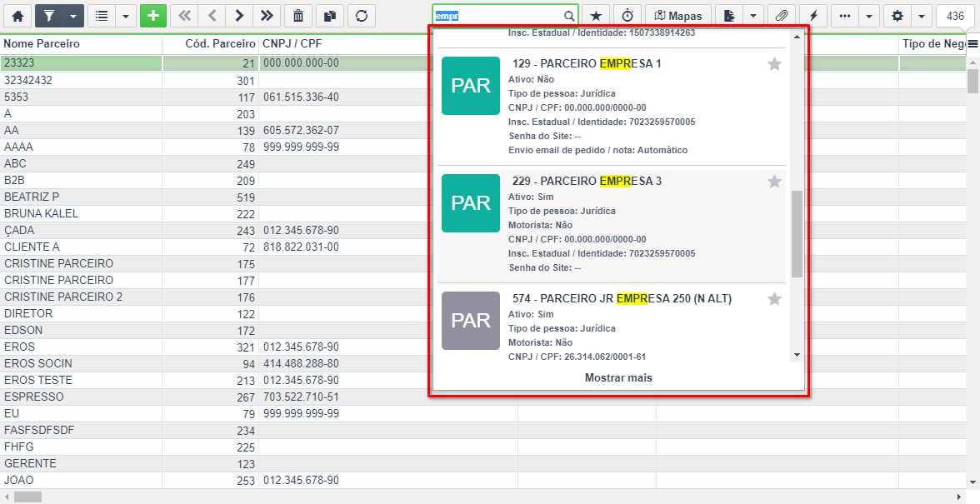980x504 pixels.
Task: Open attachments paperclip icon
Action: point(782,16)
